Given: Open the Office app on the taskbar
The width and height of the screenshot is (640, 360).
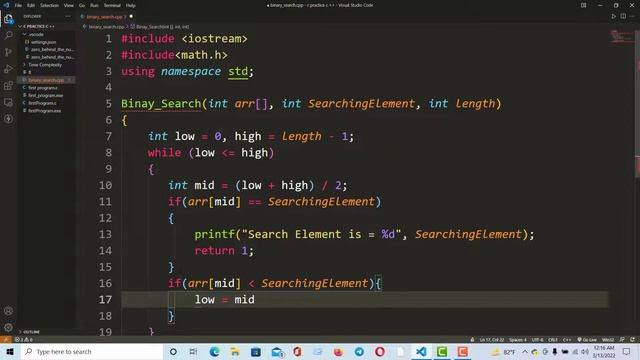Looking at the screenshot, I should (x=297, y=351).
